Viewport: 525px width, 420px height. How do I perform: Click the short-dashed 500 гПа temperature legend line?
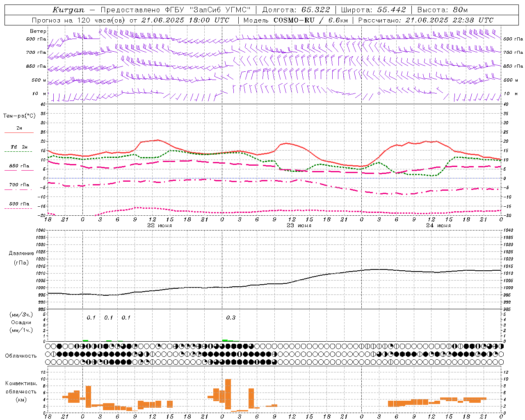click(18, 209)
